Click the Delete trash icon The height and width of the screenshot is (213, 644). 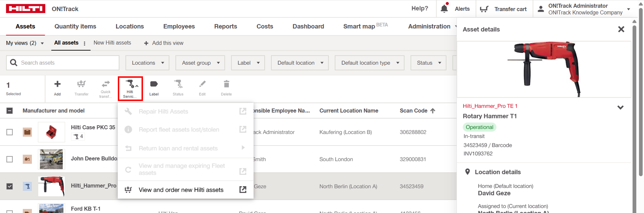point(226,84)
